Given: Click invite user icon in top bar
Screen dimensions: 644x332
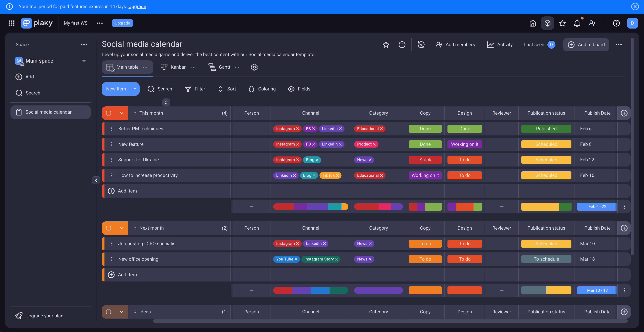Looking at the screenshot, I should pos(592,23).
